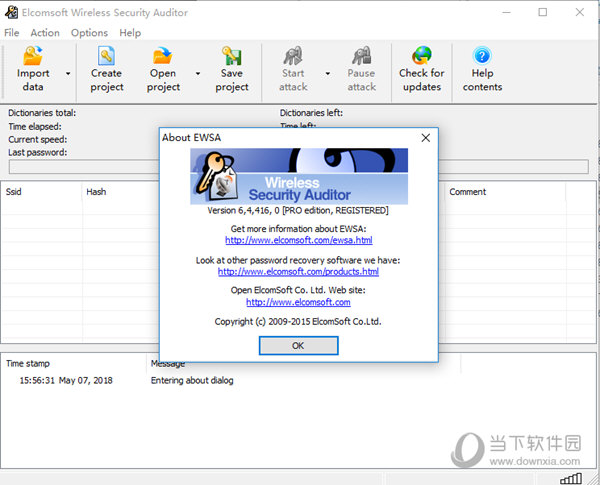Open the www.elcomsoft.com website link
600x485 pixels.
(x=298, y=302)
